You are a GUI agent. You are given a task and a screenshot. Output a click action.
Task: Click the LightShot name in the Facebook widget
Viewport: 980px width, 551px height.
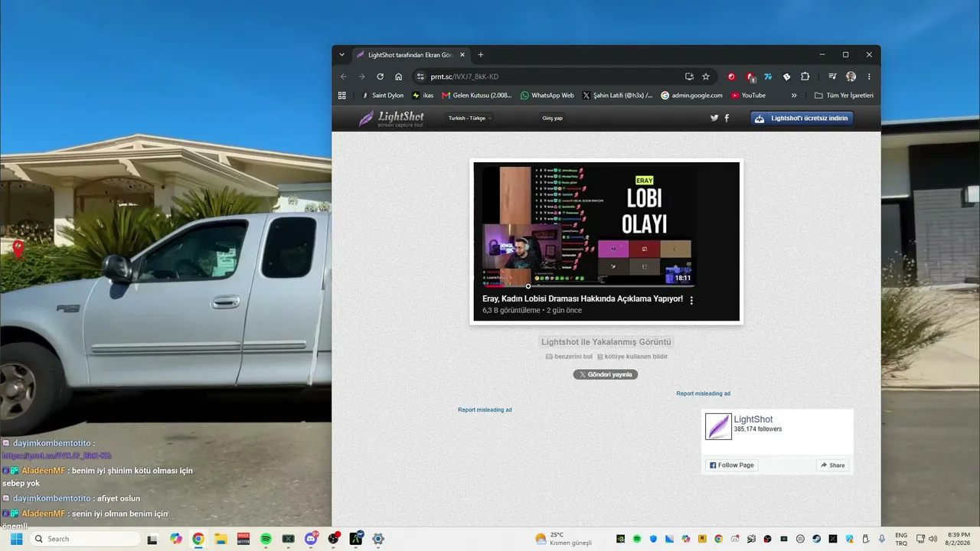[753, 419]
